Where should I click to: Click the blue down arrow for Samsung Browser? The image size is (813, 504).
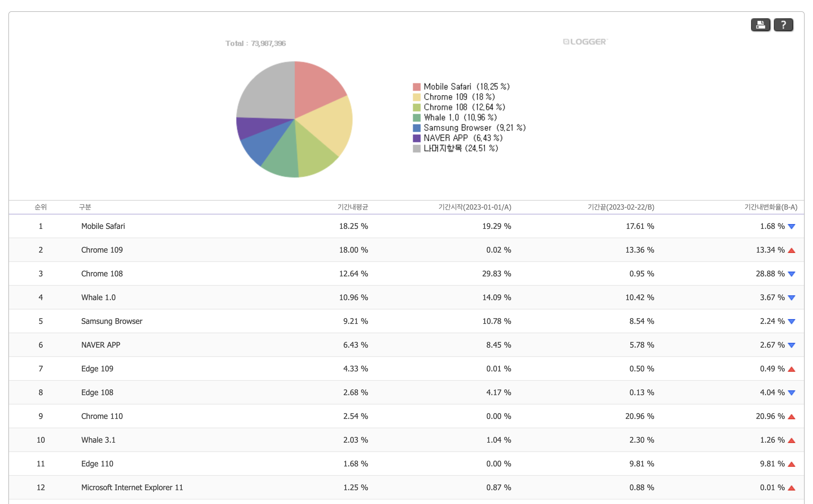[x=791, y=321]
